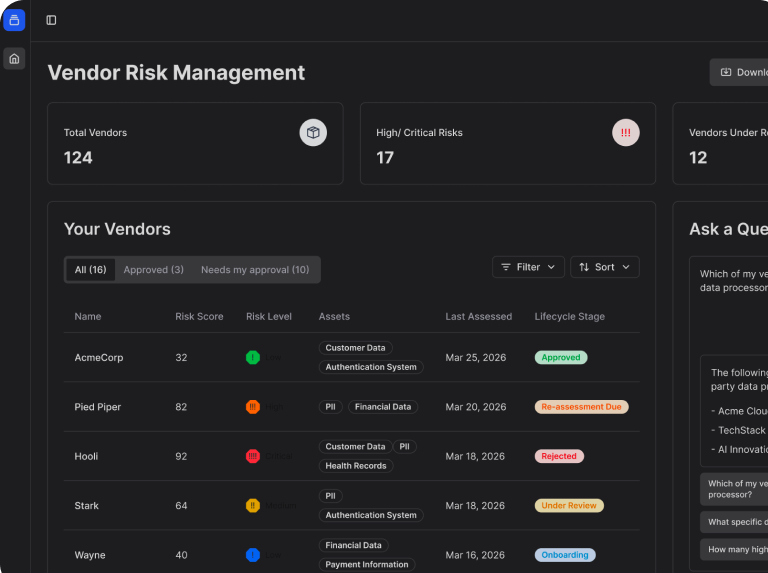Click the High/Critical Risks alert icon
Viewport: 768px width, 573px height.
(625, 132)
